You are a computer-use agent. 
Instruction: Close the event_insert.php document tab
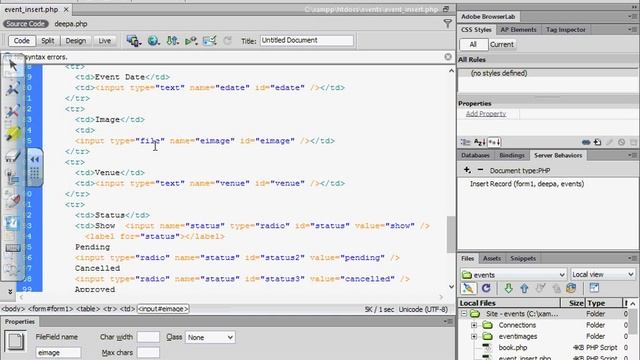[66, 9]
